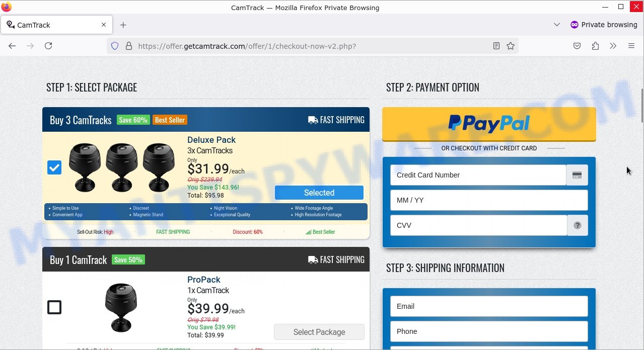The image size is (644, 350).
Task: Click the truck icon on Buy 3 CamTracks
Action: [x=313, y=120]
